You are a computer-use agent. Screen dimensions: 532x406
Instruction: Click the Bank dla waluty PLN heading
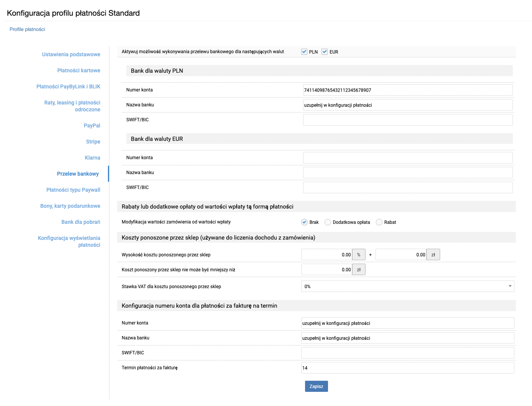point(157,71)
